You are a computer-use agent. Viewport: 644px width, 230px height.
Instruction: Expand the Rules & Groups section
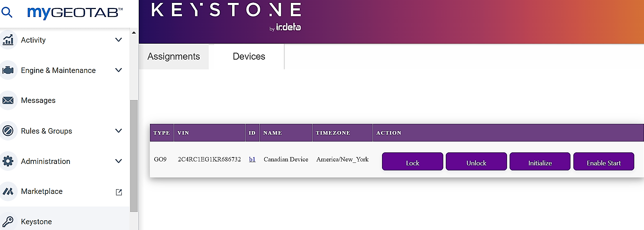click(119, 131)
